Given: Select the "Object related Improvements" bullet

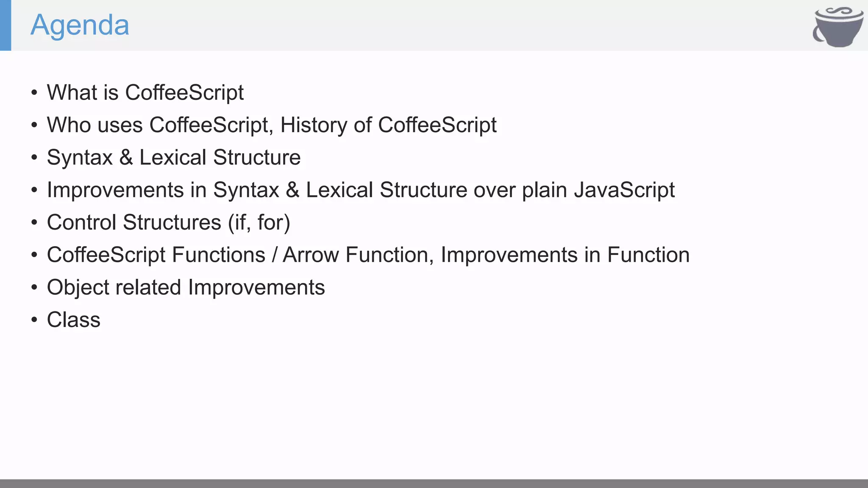Looking at the screenshot, I should click(186, 287).
